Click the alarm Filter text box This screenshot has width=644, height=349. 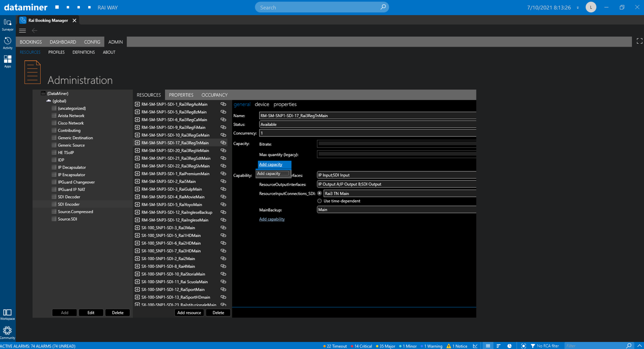click(x=594, y=346)
